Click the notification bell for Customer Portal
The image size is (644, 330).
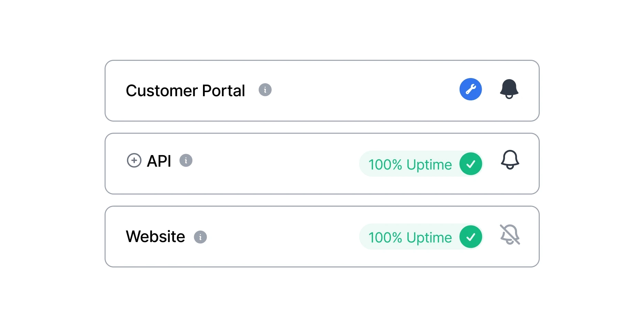click(x=509, y=89)
